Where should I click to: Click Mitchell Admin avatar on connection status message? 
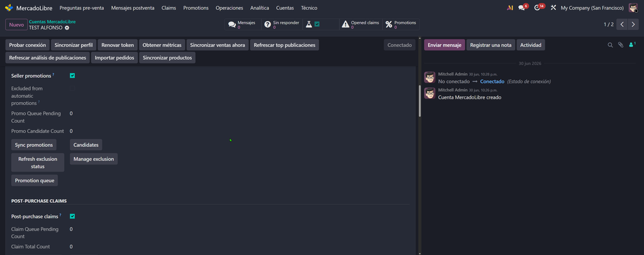coord(430,77)
